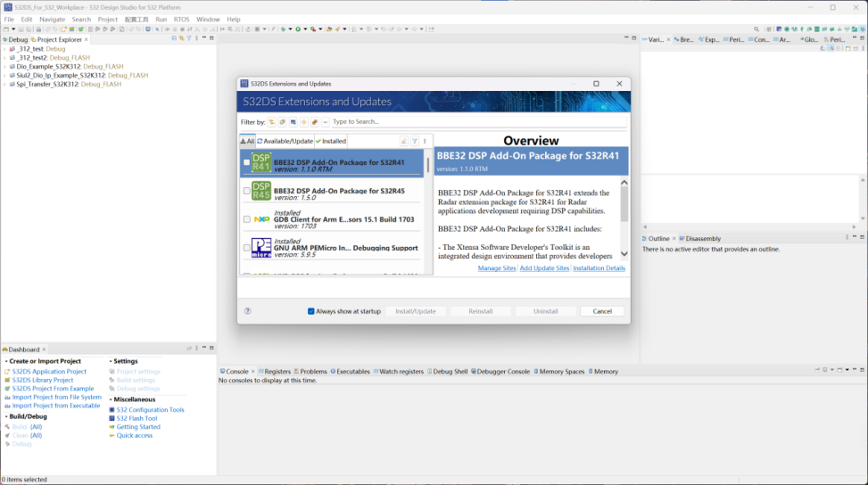Image resolution: width=868 pixels, height=485 pixels.
Task: Open the Project menu
Action: click(x=107, y=20)
